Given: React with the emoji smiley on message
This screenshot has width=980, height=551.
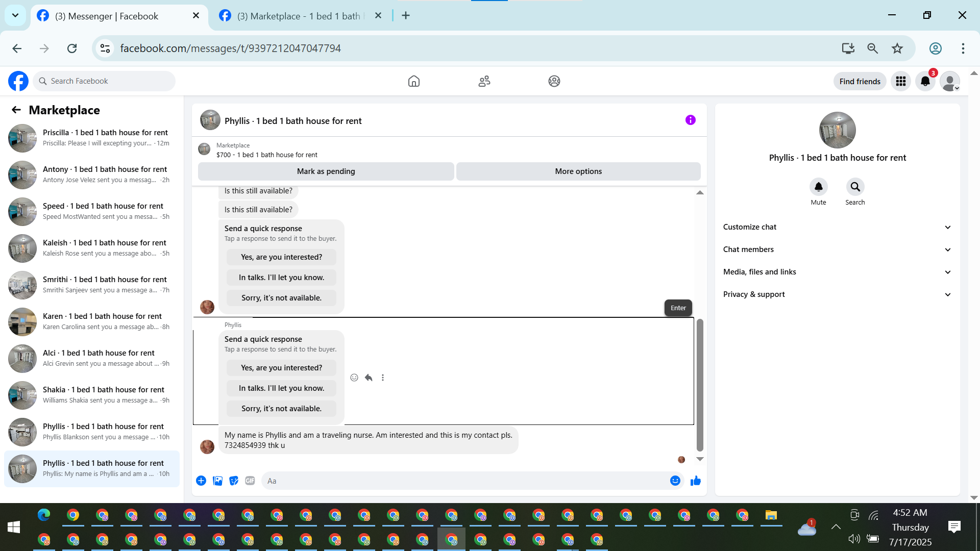Looking at the screenshot, I should (354, 378).
